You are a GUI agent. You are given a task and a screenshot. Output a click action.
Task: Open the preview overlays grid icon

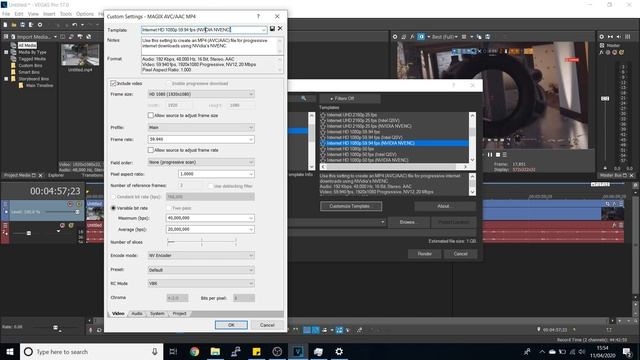[464, 37]
